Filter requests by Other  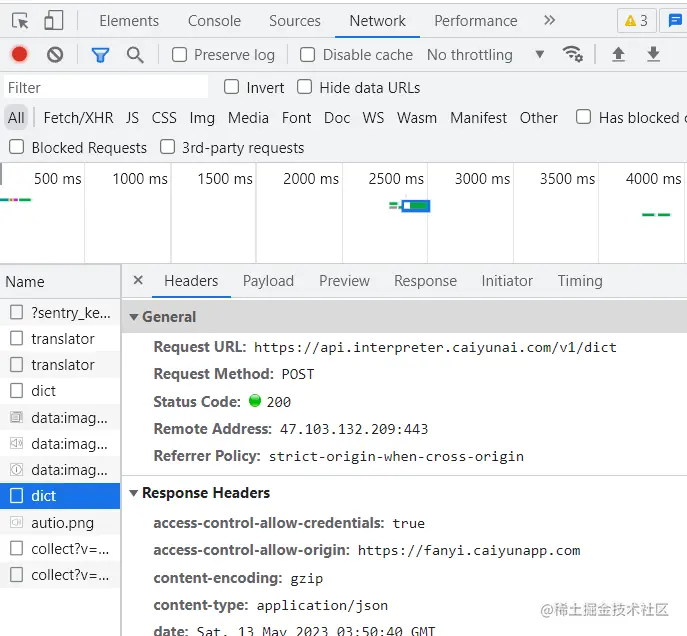[x=539, y=117]
